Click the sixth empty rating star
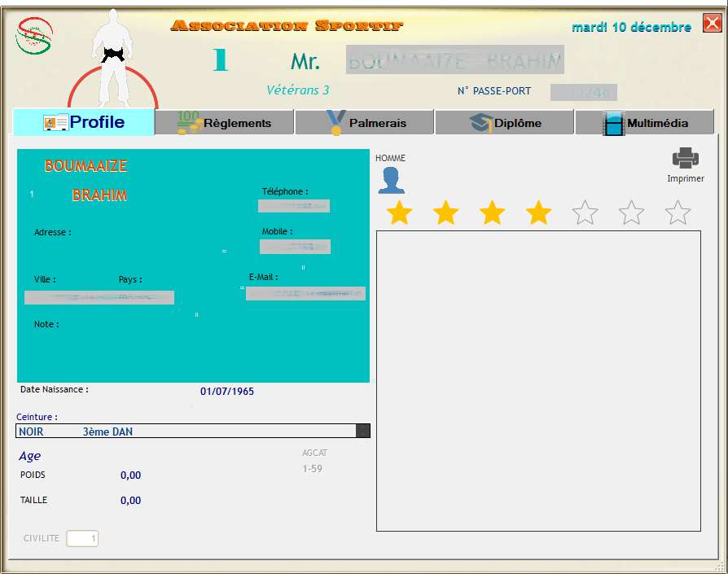This screenshot has width=728, height=574. tap(631, 213)
